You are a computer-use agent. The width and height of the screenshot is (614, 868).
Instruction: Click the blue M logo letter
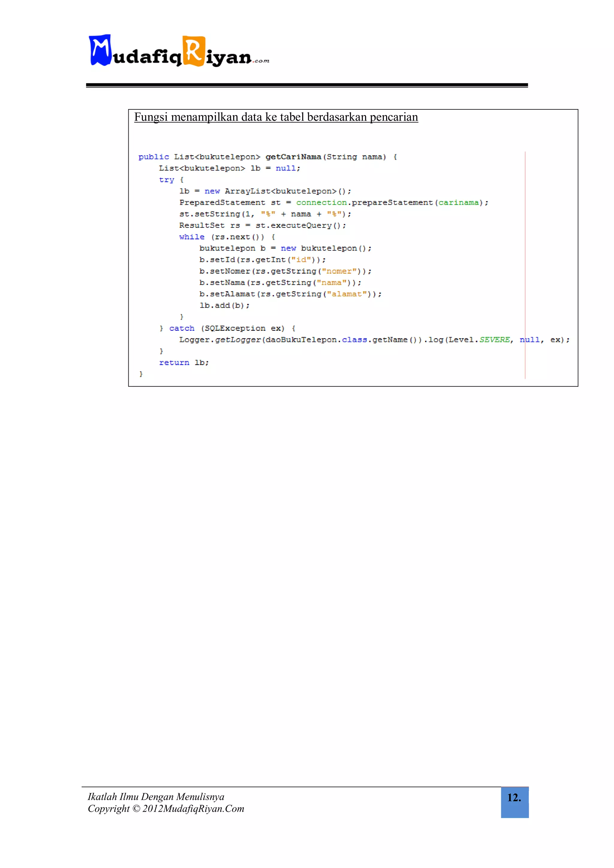(100, 50)
